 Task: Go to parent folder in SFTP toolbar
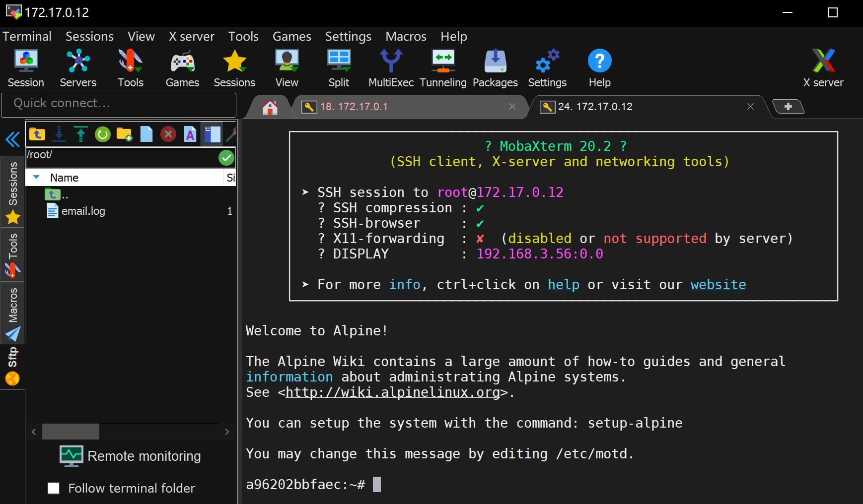(x=37, y=134)
